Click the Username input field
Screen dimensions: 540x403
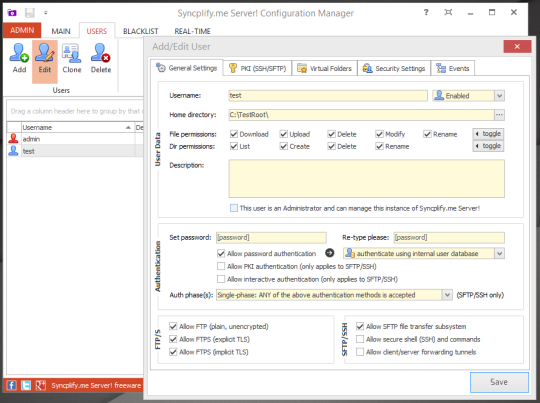(328, 95)
